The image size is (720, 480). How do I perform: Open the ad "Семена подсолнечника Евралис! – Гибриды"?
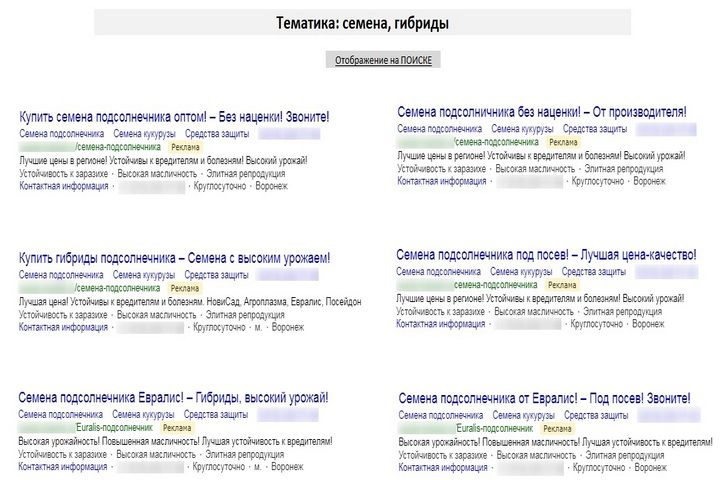(174, 398)
